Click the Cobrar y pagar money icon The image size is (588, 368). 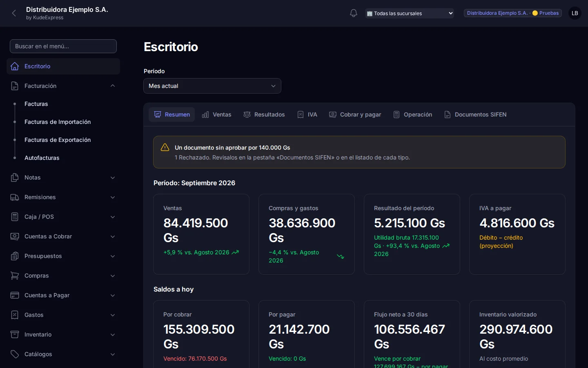coord(333,114)
